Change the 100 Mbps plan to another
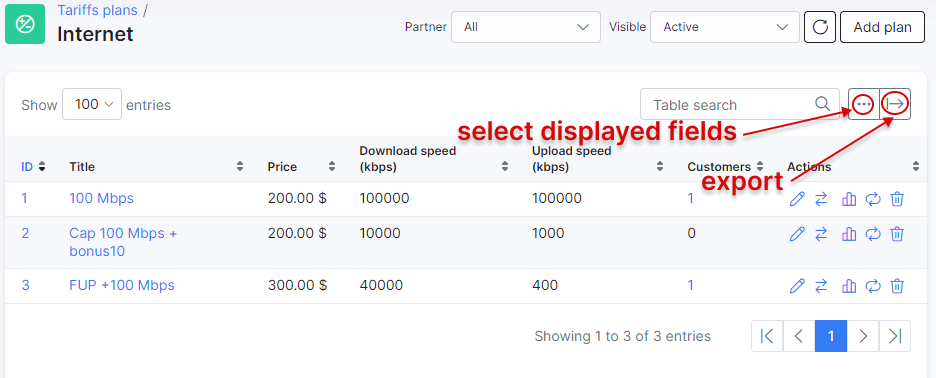 click(821, 199)
